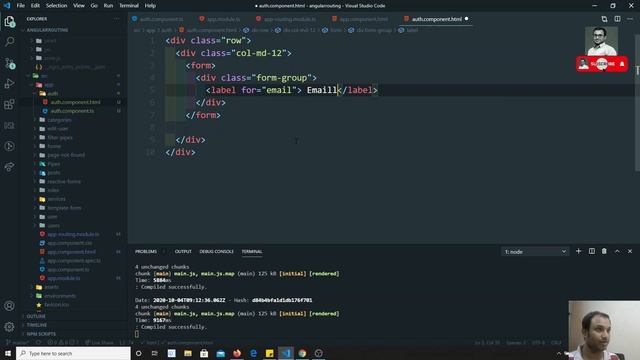Screen dimensions: 640x360
Task: Open auth.component.ts in the explorer
Action: 72,111
